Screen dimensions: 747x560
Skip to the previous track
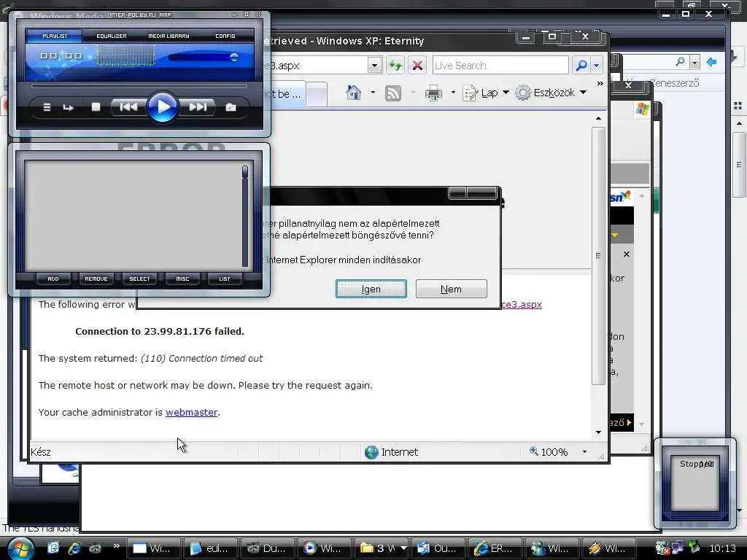128,107
